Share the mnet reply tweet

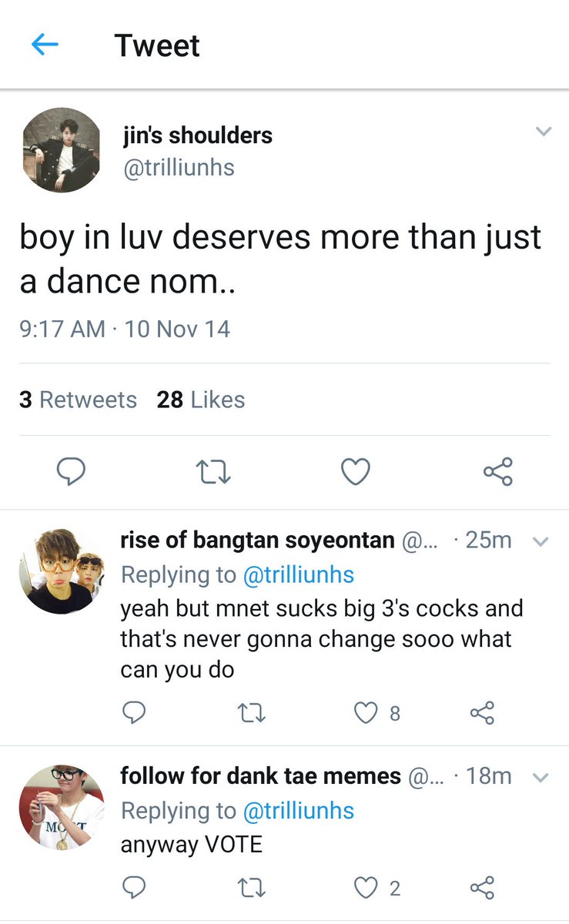(x=482, y=714)
